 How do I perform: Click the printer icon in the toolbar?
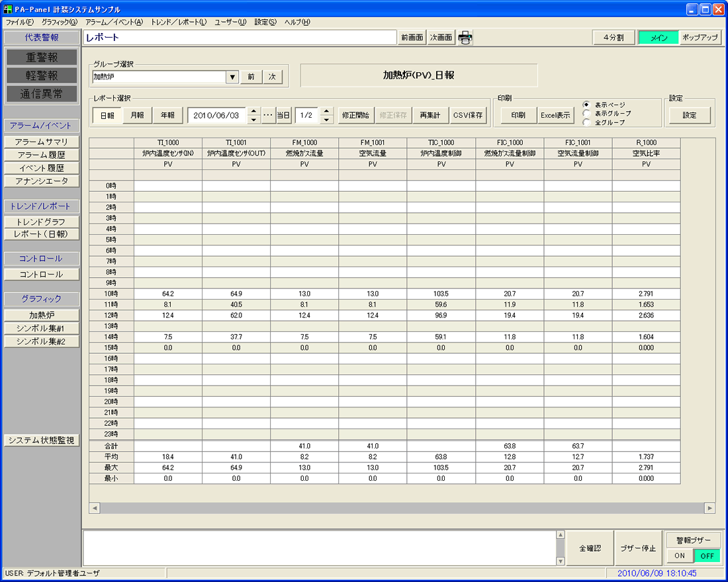coord(465,38)
